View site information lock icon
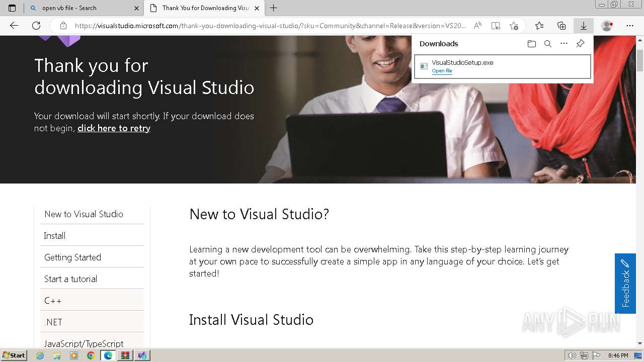The height and width of the screenshot is (362, 644). click(x=63, y=26)
